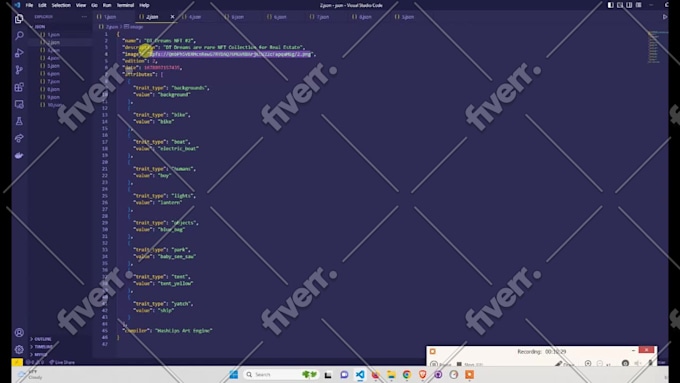Open the Terminal menu

[x=125, y=5]
